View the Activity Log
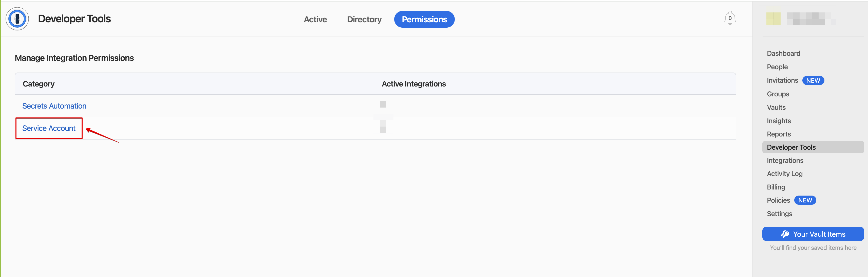This screenshot has width=868, height=277. [785, 174]
